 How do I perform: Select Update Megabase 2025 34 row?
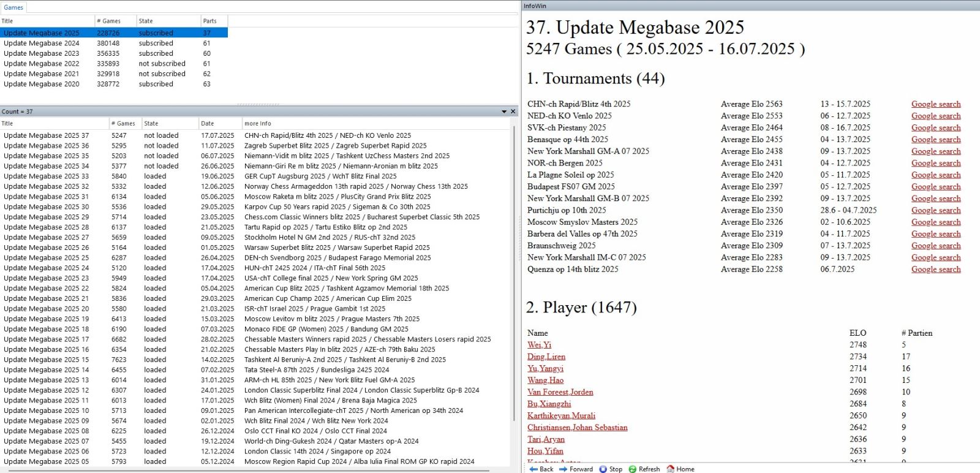coord(255,166)
